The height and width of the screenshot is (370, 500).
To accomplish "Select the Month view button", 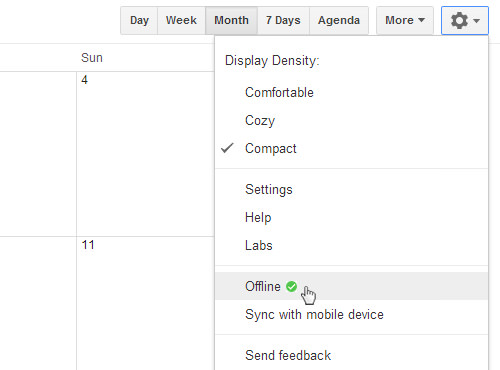I will click(231, 20).
